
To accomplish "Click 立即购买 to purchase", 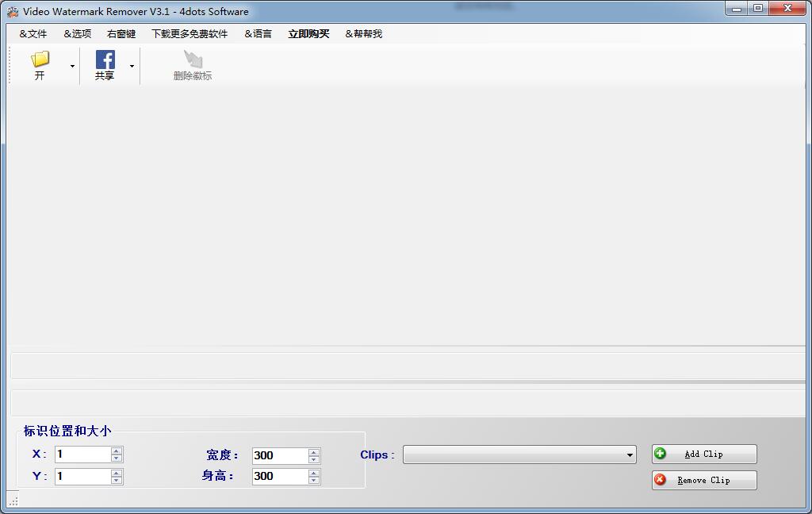I will (308, 33).
